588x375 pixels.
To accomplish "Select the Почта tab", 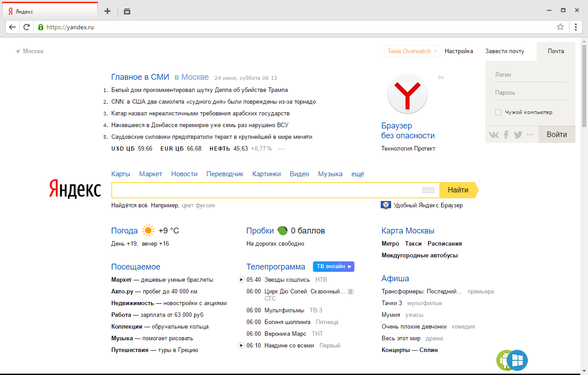I will point(556,51).
